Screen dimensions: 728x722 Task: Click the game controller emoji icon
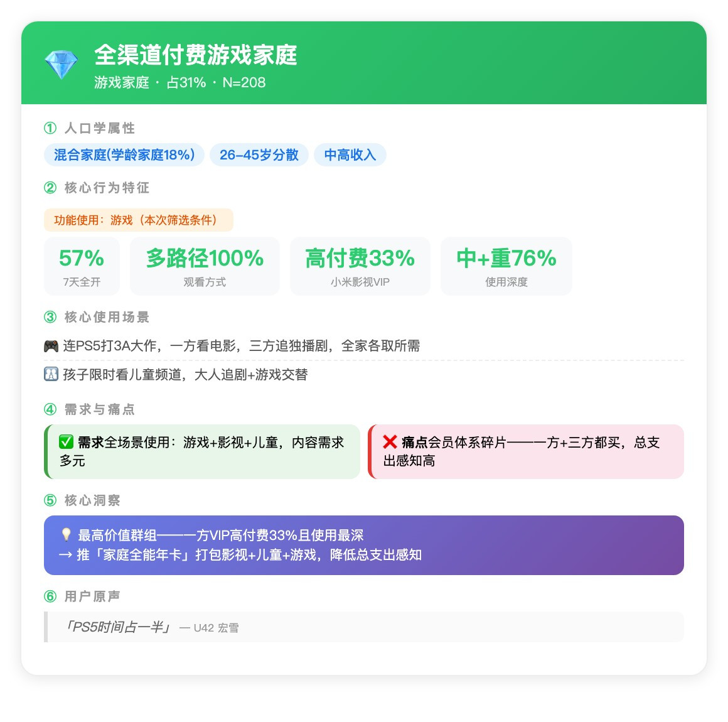[x=51, y=346]
